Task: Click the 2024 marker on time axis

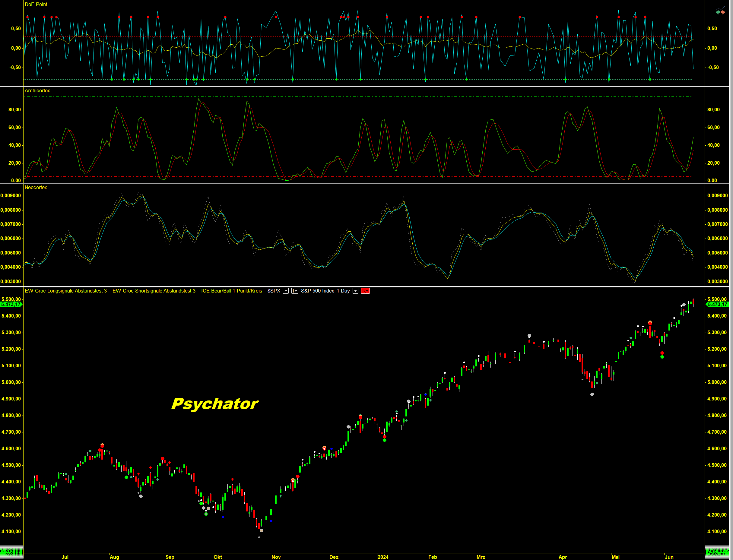Action: (383, 557)
